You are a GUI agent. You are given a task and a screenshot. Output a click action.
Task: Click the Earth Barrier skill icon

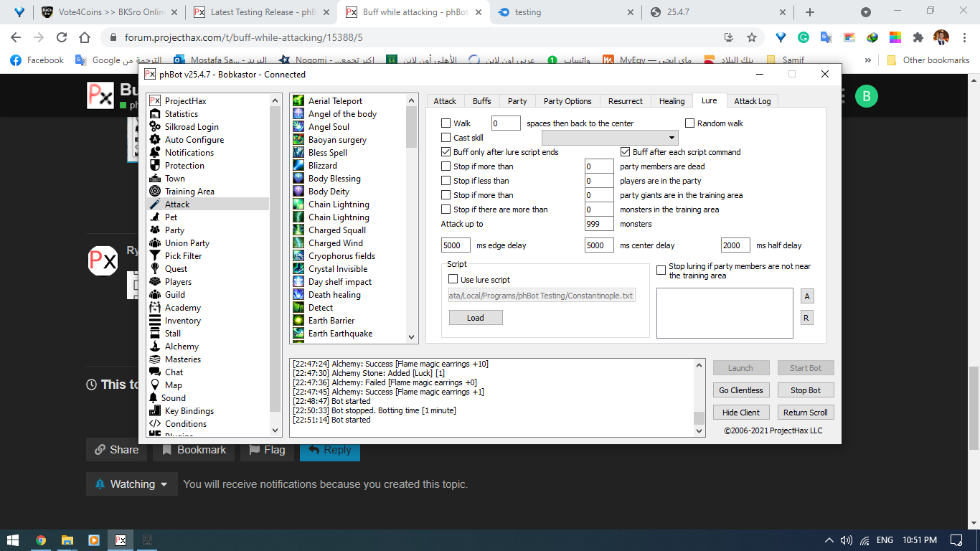299,321
